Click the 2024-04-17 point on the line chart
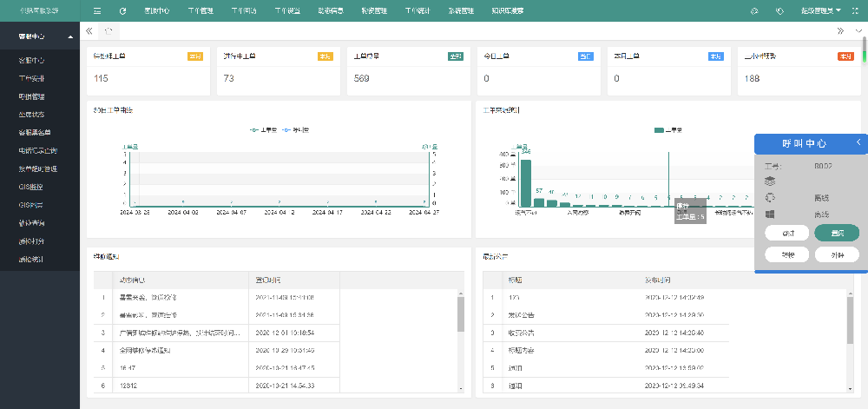The height and width of the screenshot is (409, 868). click(x=328, y=206)
